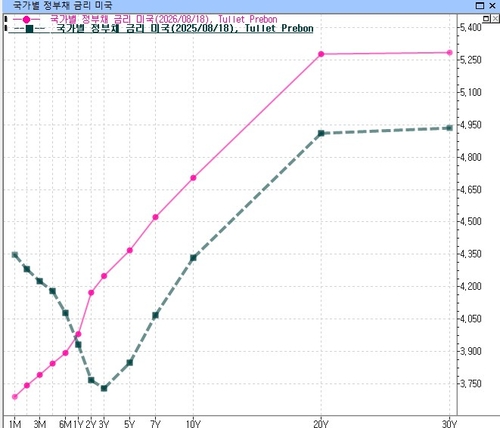Select the pink 7Y data point
Screen dimensions: 500x428
click(155, 217)
